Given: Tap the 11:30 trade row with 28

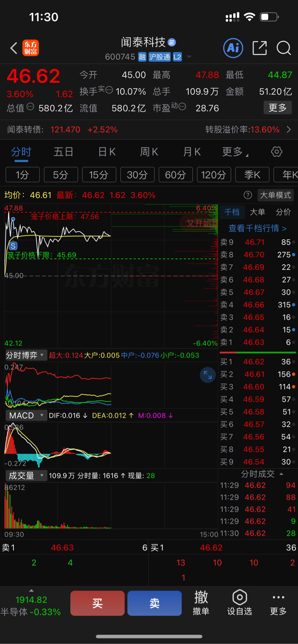Looking at the screenshot, I should click(x=258, y=533).
